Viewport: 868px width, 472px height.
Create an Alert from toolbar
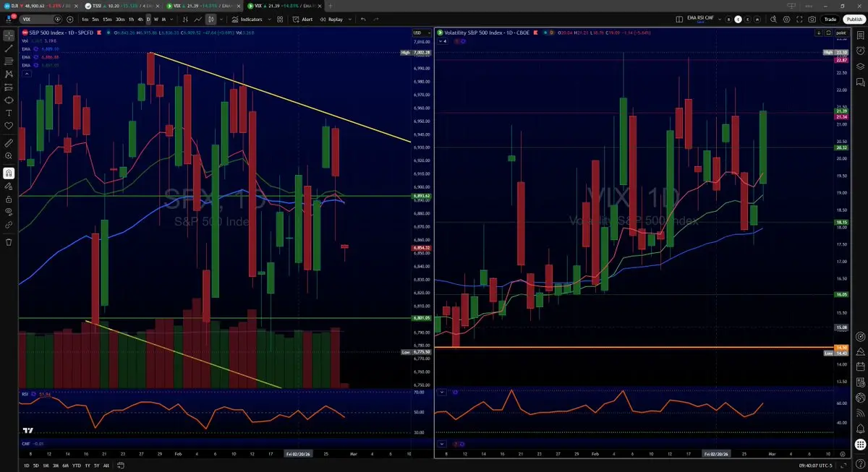point(304,19)
